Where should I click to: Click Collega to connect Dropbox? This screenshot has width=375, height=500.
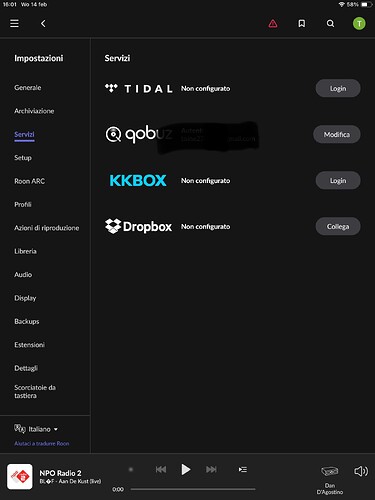(x=338, y=226)
